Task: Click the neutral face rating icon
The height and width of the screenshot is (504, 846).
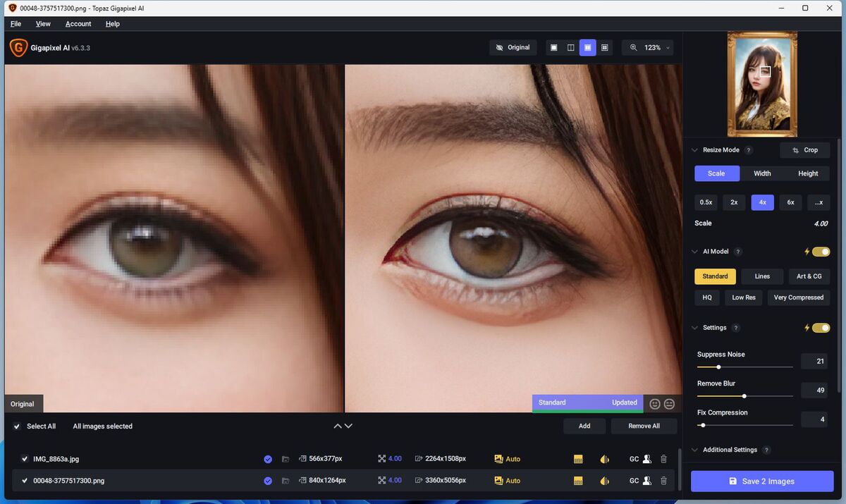Action: coord(669,404)
